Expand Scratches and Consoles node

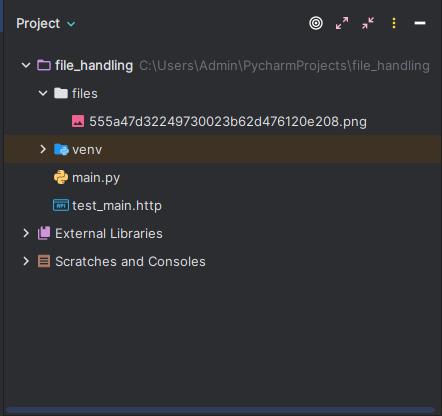click(26, 261)
